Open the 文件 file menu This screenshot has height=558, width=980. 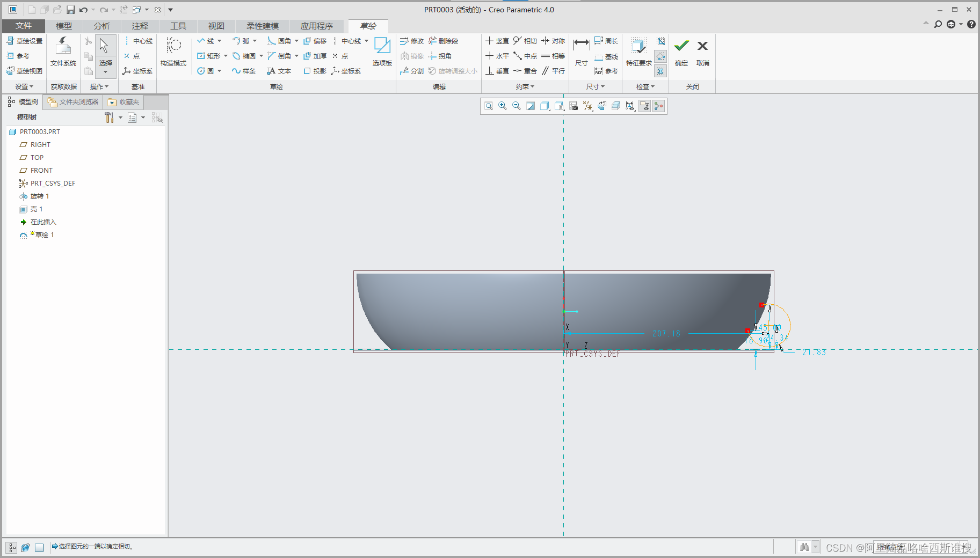[24, 26]
